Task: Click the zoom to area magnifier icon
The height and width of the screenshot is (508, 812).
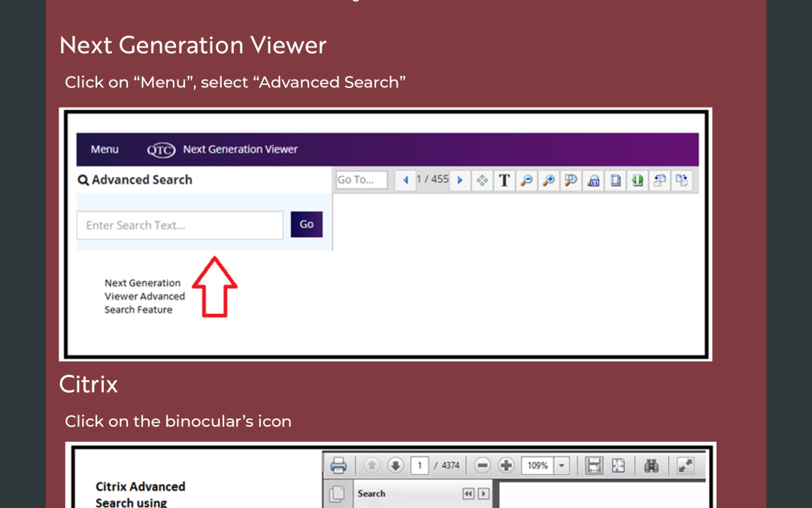Action: coord(571,180)
